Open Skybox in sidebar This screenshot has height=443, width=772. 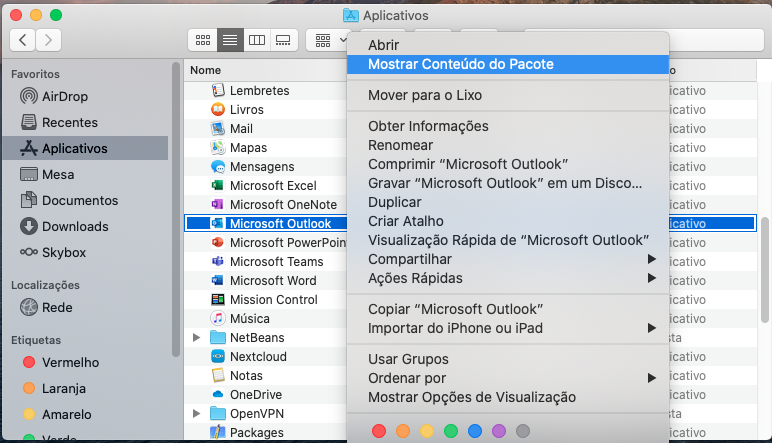[53, 253]
